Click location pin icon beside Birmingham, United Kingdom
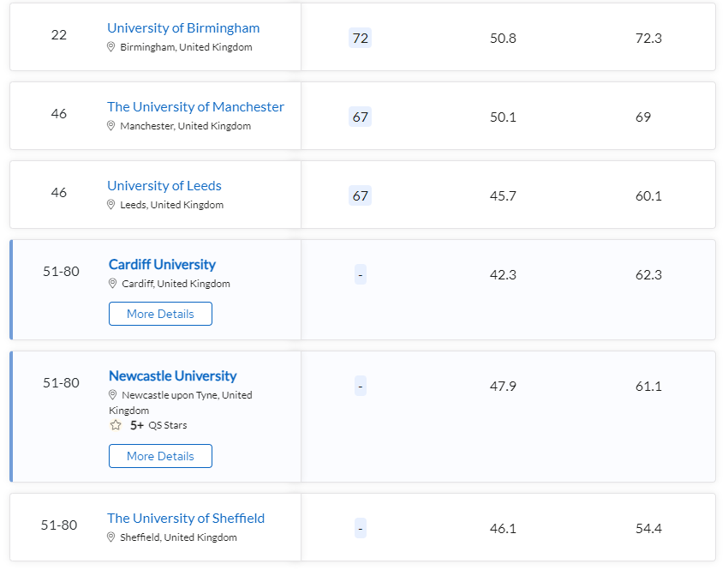Screen dimensions: 728x570 [x=111, y=47]
